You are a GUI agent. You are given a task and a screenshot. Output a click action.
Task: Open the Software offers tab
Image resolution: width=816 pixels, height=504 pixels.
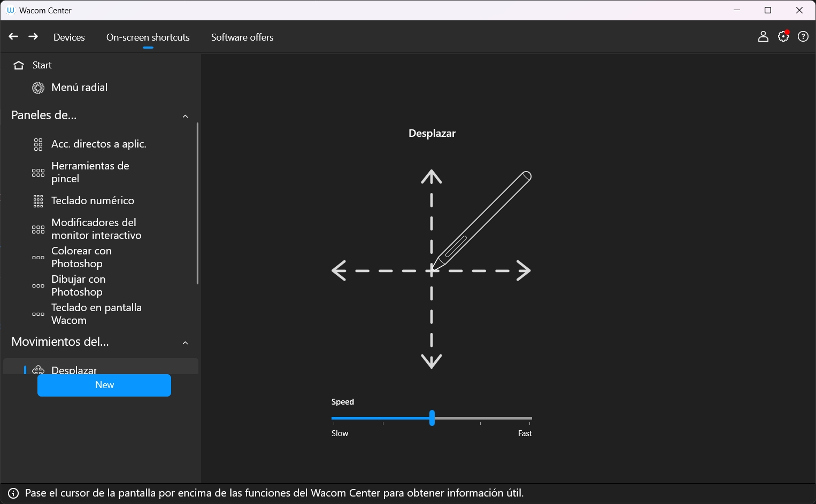coord(242,37)
